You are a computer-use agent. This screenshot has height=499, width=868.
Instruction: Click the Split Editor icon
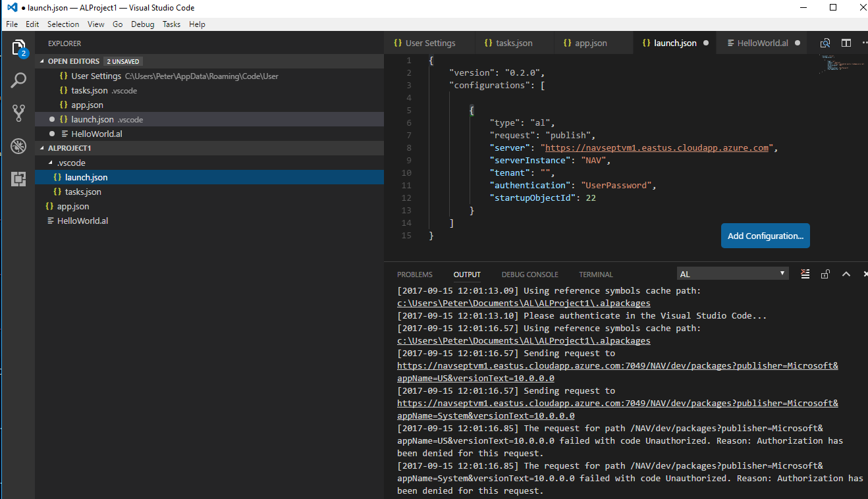tap(846, 43)
